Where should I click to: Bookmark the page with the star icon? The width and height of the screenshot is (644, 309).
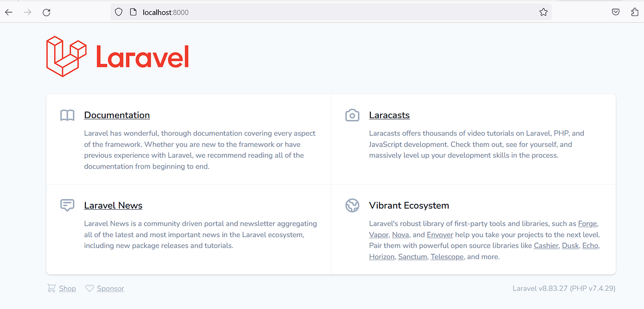click(543, 11)
